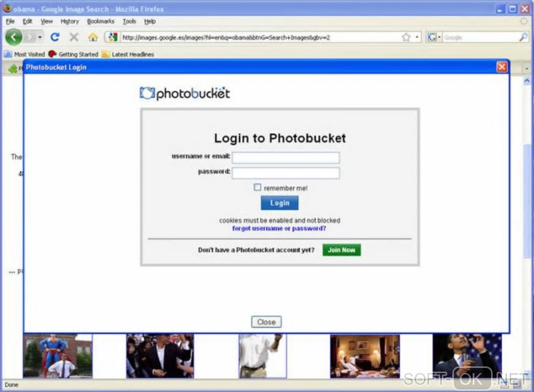This screenshot has height=392, width=534.
Task: Open the Latest Headlines feed
Action: (128, 54)
